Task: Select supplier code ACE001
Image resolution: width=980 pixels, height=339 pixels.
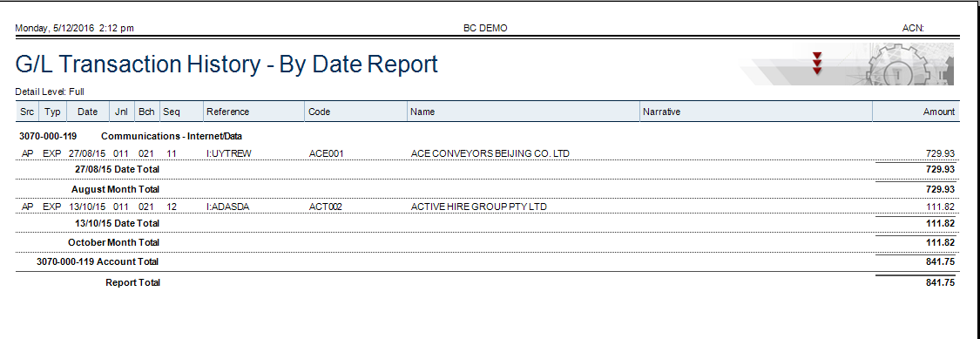Action: (x=327, y=153)
